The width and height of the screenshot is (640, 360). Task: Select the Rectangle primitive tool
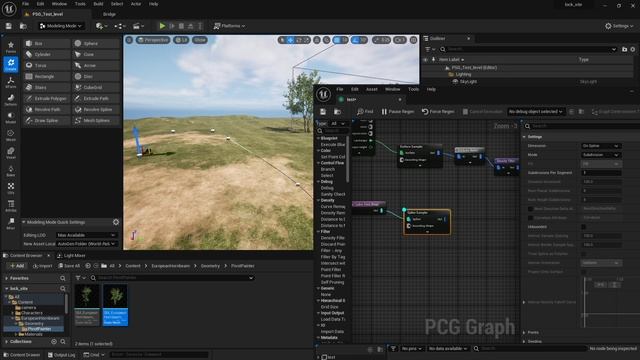click(46, 76)
